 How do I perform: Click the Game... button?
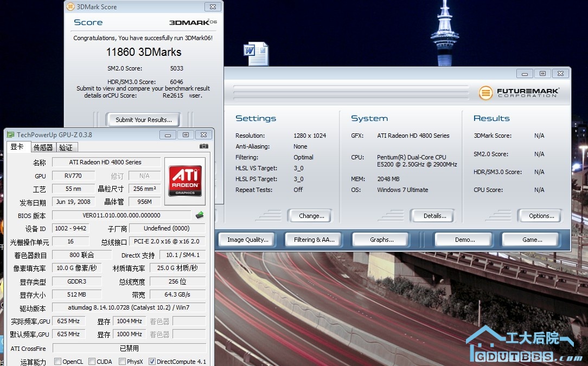532,240
